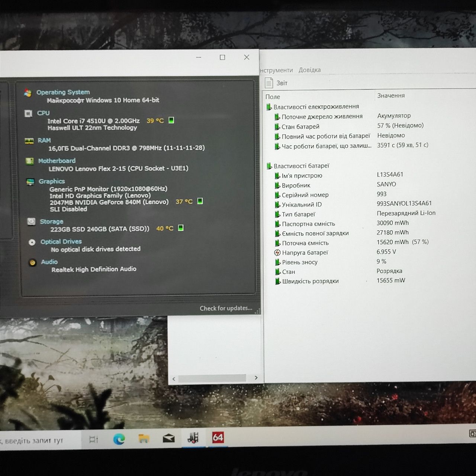Screen dimensions: 476x476
Task: Open the Optical Drives section link
Action: [x=61, y=241]
